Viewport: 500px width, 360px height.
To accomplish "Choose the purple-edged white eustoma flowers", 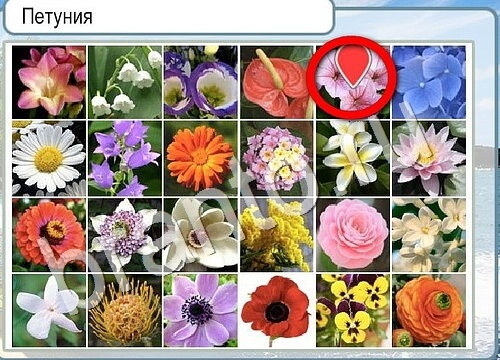I will point(201,82).
